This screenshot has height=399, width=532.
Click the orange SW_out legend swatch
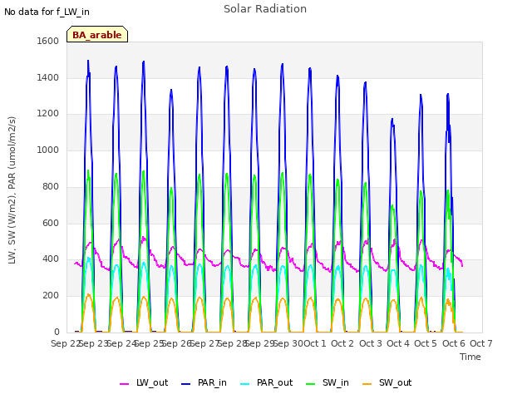click(x=367, y=384)
